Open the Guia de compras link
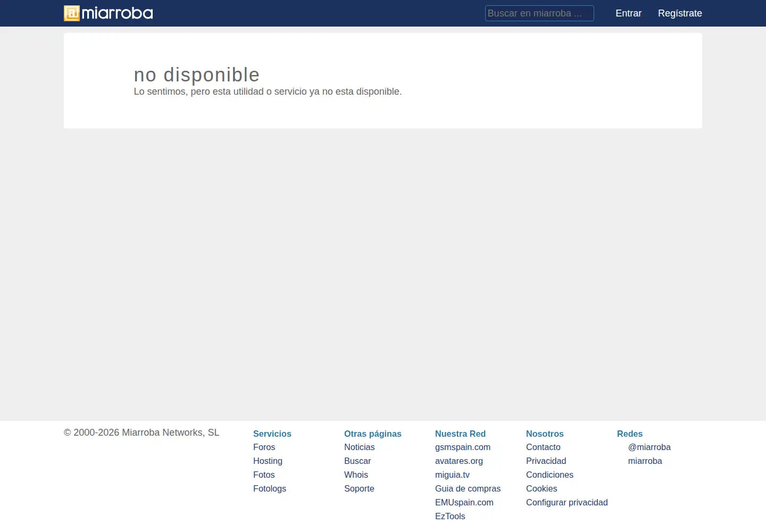The image size is (766, 532). pyautogui.click(x=468, y=489)
